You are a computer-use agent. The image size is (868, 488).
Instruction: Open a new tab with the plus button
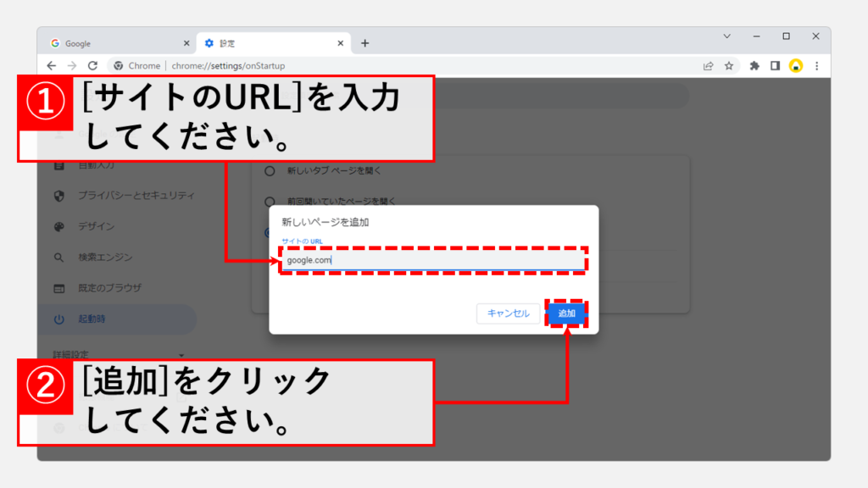point(364,43)
